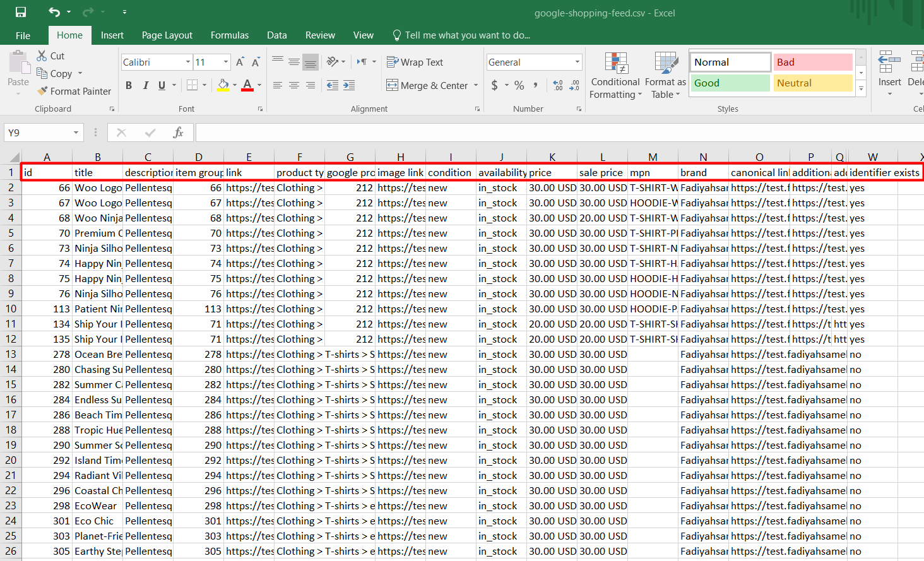
Task: Open Conditional Formatting menu
Action: [615, 76]
